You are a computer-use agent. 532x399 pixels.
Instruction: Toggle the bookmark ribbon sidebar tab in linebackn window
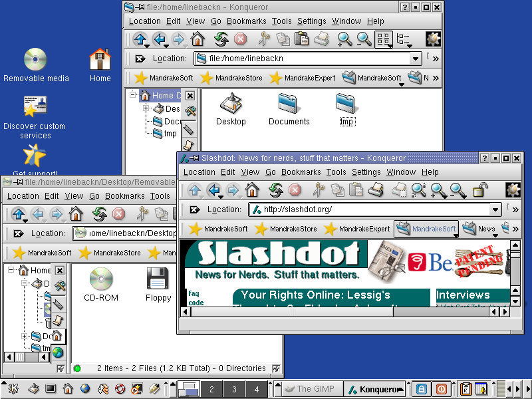pos(189,130)
